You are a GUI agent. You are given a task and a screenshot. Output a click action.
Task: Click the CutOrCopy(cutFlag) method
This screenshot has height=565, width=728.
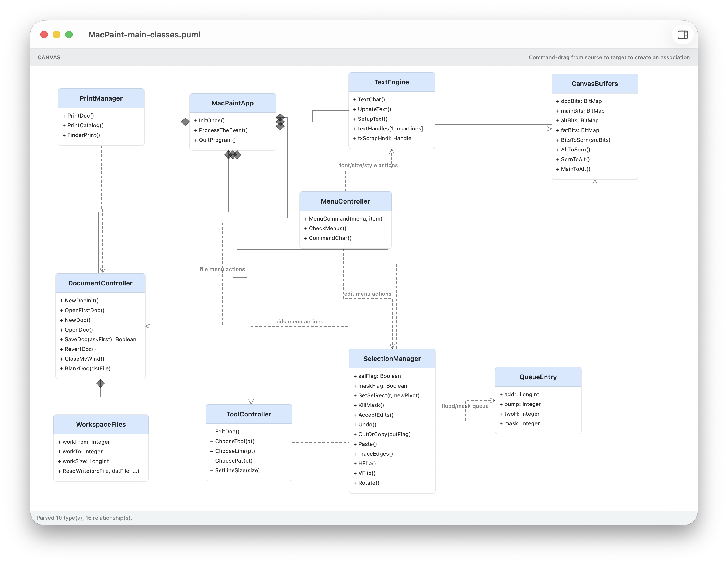click(382, 434)
